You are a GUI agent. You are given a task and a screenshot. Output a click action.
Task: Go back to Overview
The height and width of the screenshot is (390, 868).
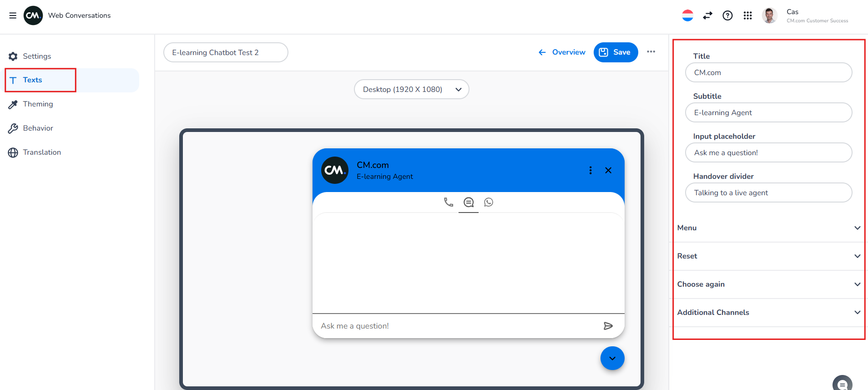click(562, 52)
